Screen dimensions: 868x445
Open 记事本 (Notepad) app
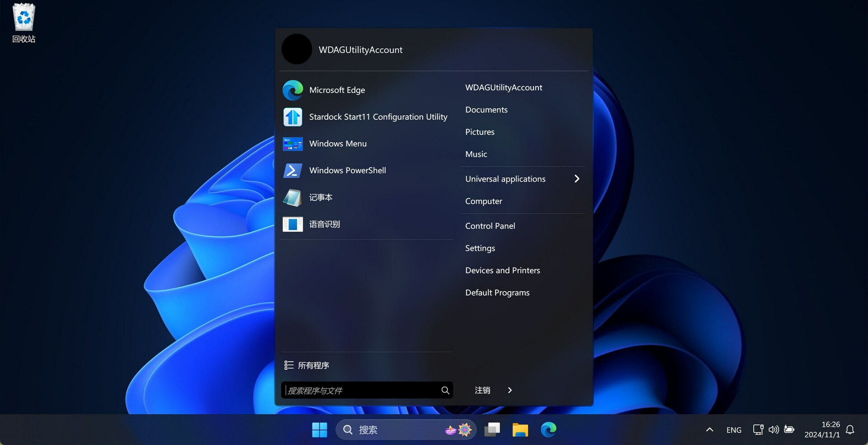tap(321, 197)
